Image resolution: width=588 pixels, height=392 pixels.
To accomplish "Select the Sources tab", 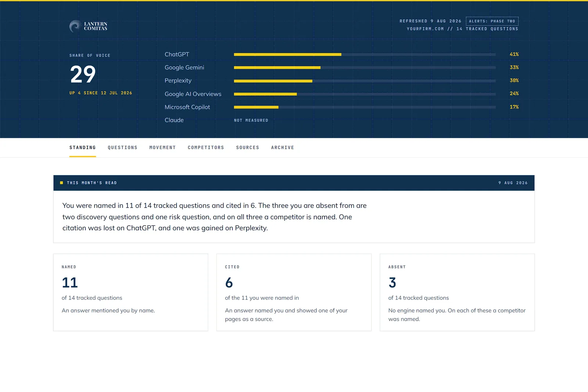I will [248, 148].
